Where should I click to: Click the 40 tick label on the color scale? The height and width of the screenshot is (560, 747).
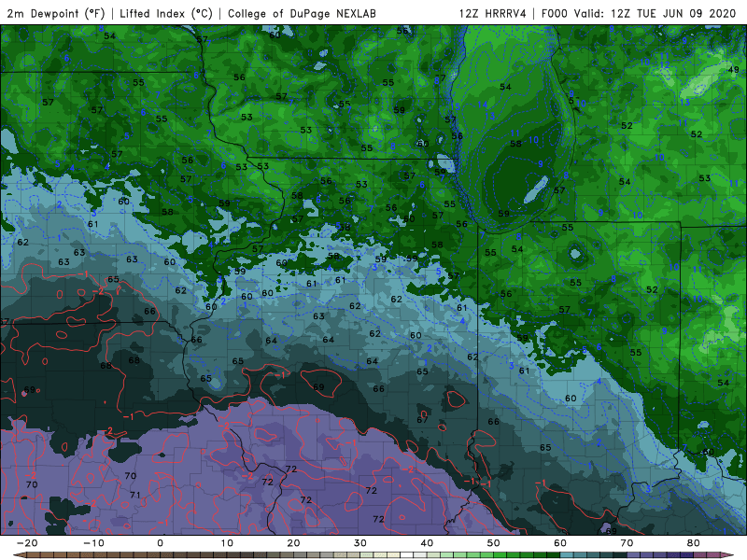coord(427,543)
